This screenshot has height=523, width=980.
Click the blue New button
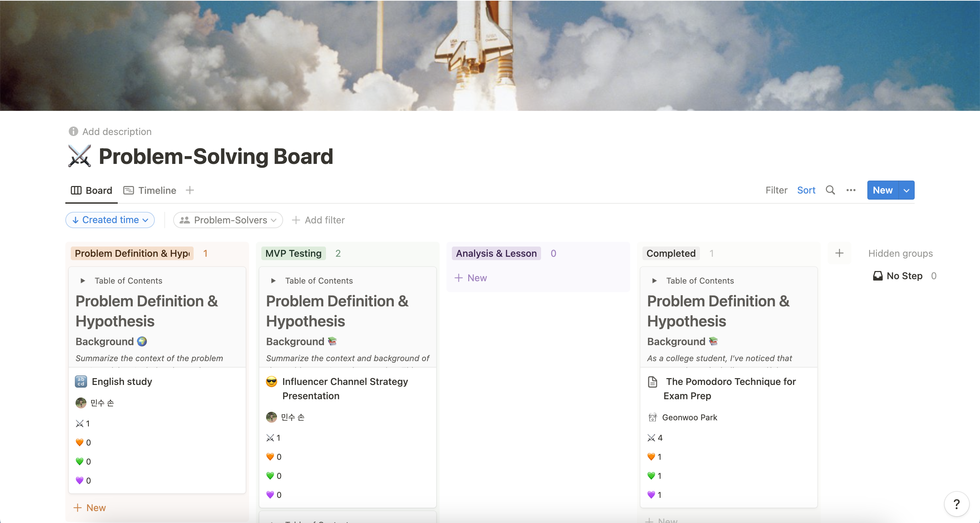(883, 190)
